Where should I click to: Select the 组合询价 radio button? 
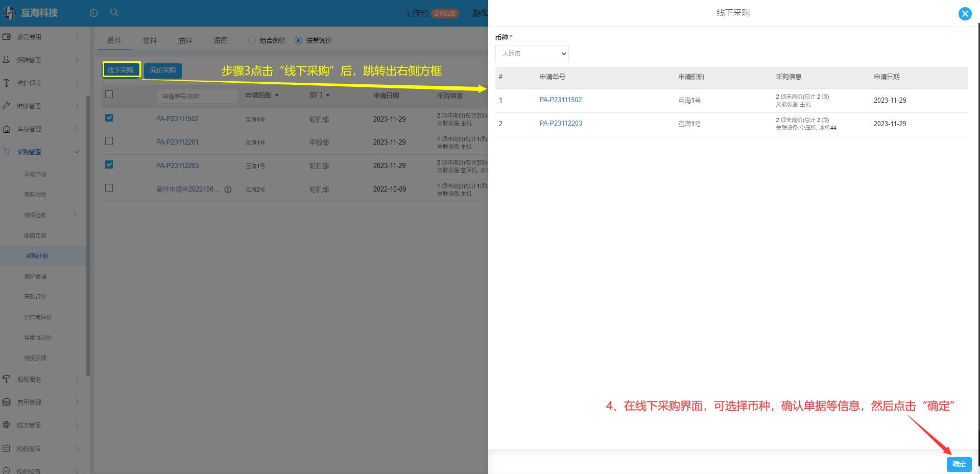(x=252, y=40)
